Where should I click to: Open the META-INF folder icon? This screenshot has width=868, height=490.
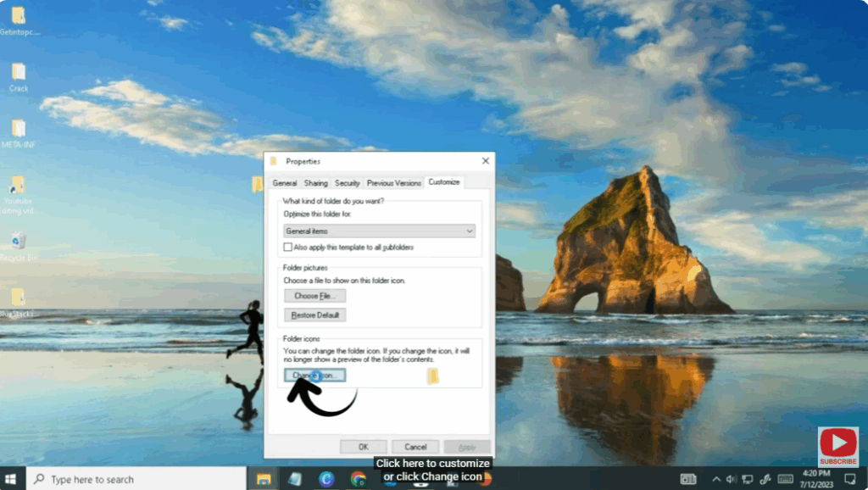coord(18,129)
